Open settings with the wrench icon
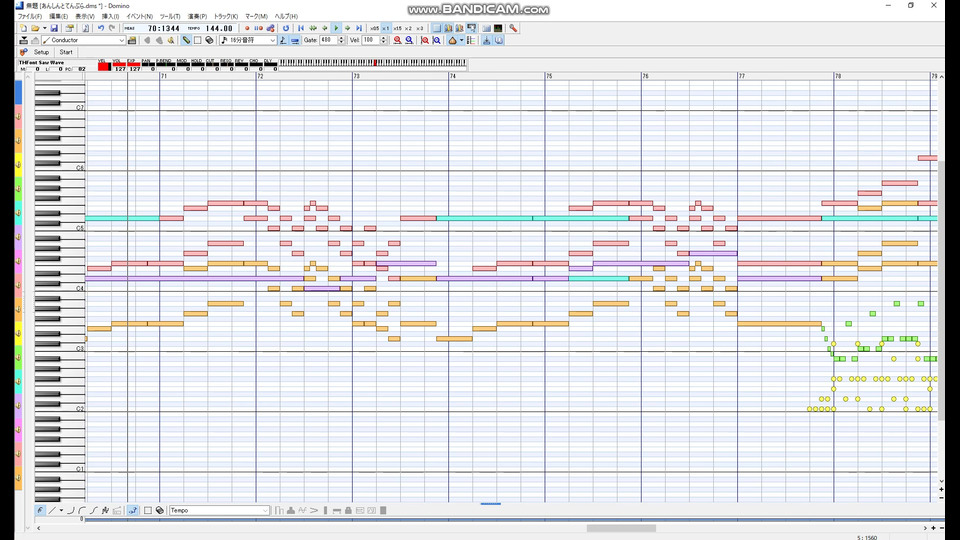Viewport: 960px width, 540px height. click(x=513, y=28)
